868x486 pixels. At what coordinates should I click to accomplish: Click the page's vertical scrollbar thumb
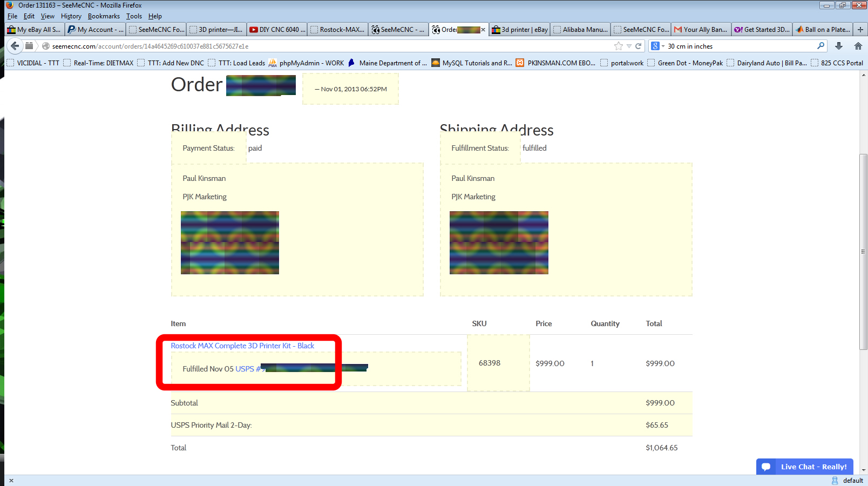863,251
